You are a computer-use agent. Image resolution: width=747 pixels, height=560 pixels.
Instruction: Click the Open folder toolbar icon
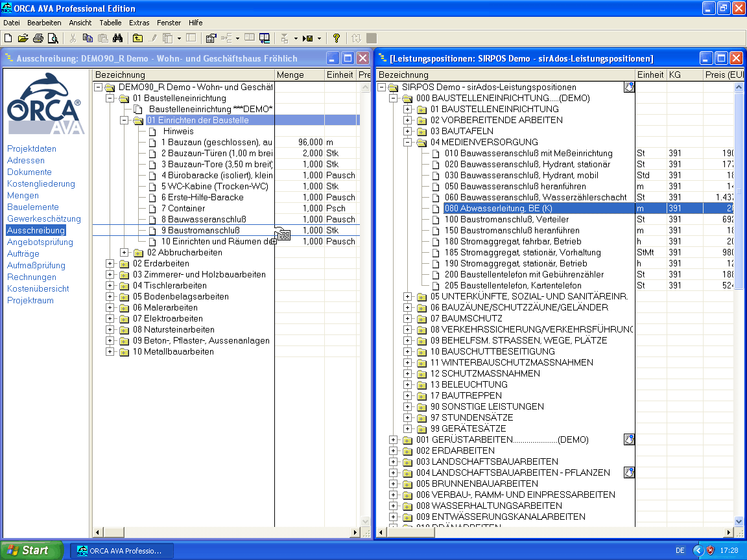(23, 38)
